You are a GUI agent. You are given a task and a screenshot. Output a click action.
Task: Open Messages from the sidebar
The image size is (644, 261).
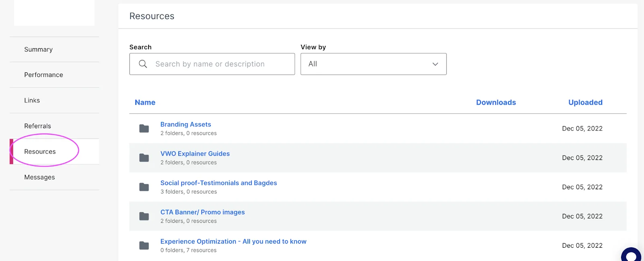tap(39, 177)
